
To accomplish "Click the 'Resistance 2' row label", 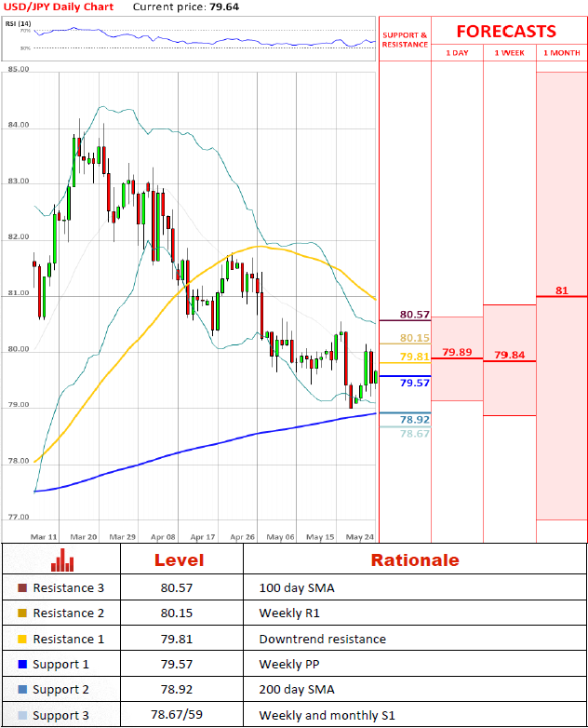I will 68,613.
